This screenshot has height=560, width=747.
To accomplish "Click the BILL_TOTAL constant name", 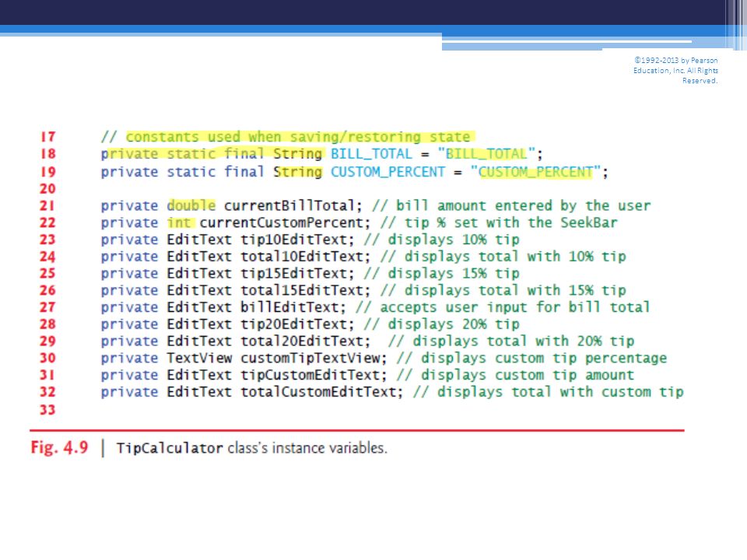I will (x=372, y=154).
